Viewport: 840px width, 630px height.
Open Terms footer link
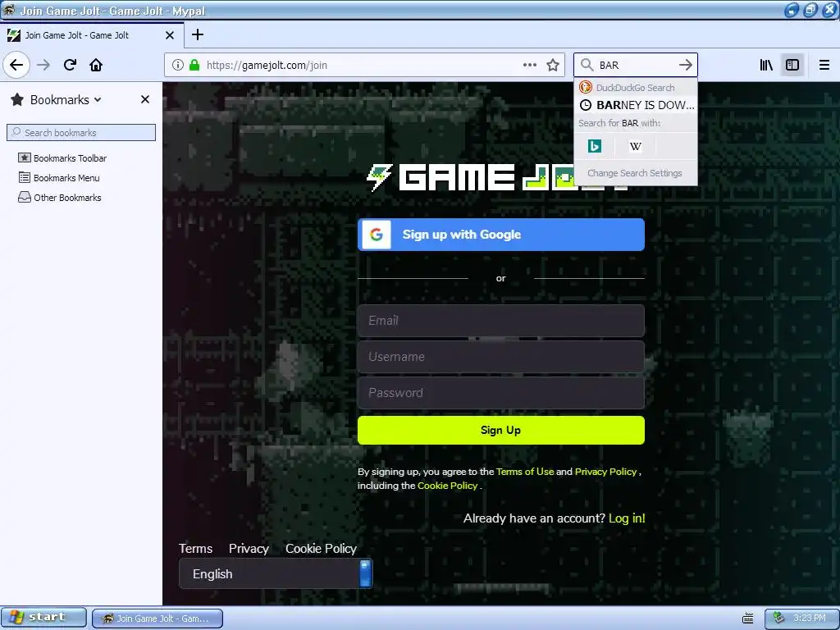[x=195, y=549]
